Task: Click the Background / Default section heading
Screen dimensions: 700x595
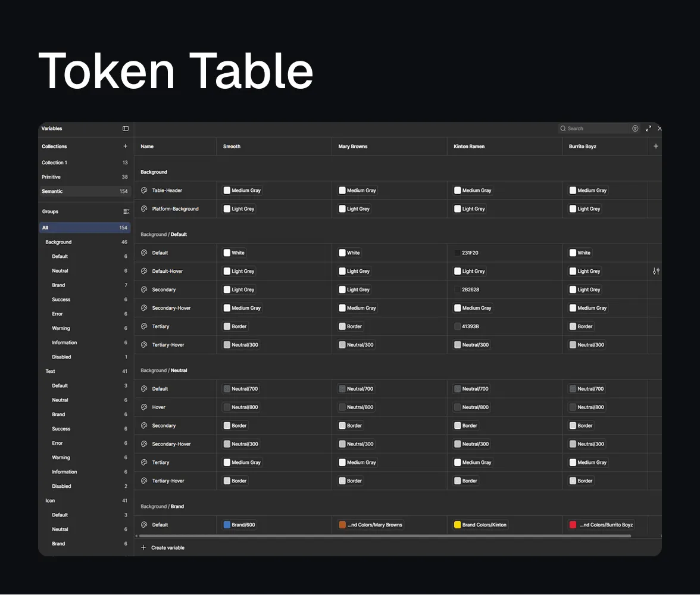Action: click(163, 235)
